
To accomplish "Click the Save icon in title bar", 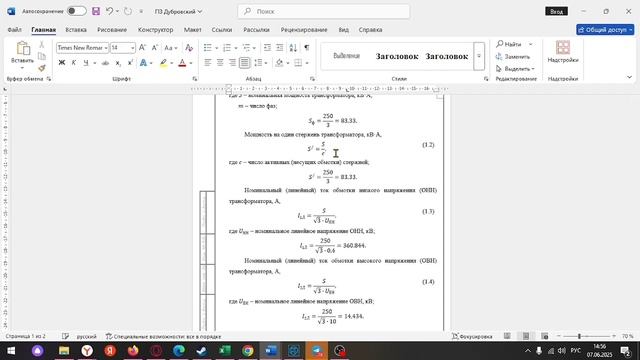I will click(96, 11).
